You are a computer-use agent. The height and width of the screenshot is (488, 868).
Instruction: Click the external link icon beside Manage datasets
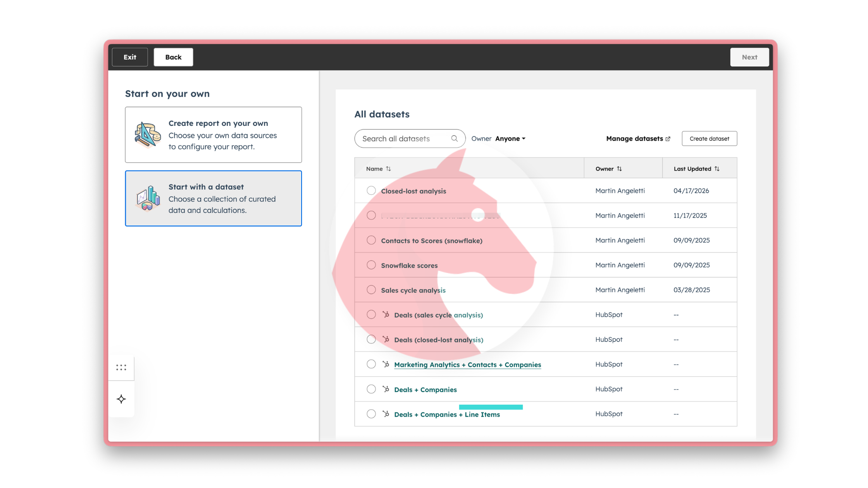point(668,138)
